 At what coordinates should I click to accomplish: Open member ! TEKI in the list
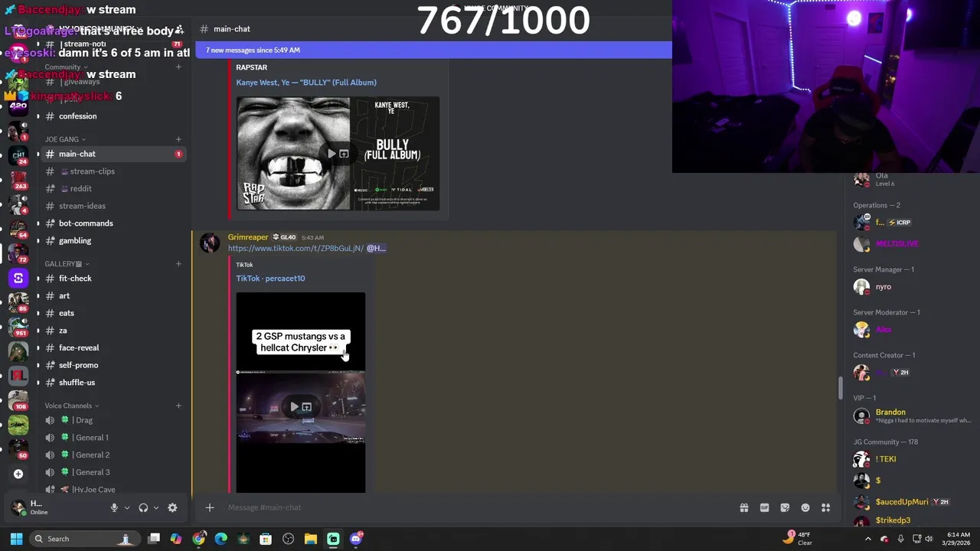[x=913, y=459]
